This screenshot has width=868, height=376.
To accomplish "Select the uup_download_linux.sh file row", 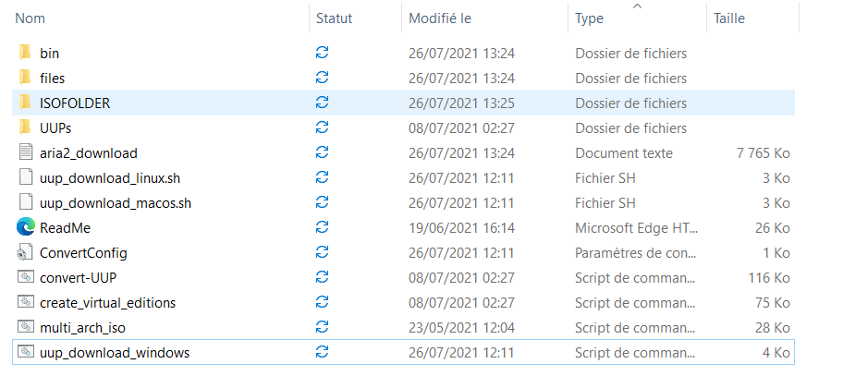I will click(404, 178).
